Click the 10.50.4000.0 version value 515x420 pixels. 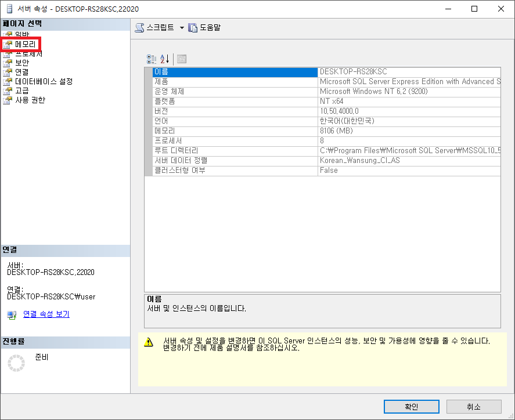click(339, 111)
